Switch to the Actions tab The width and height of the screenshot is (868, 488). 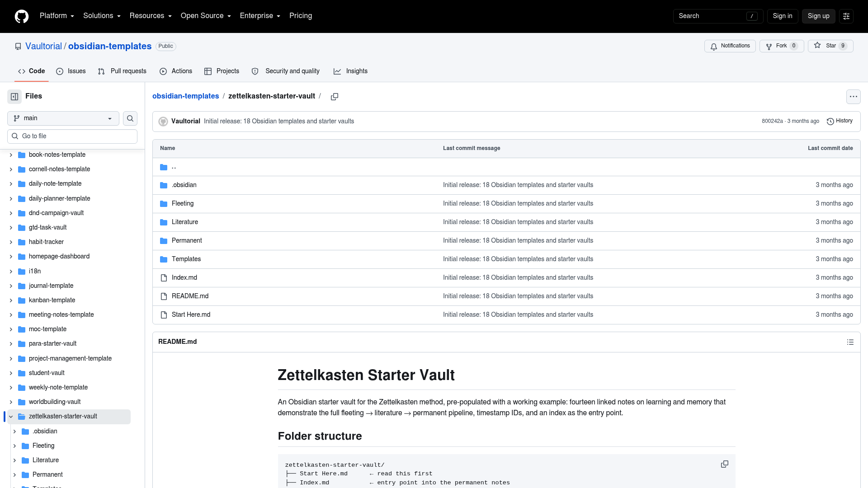click(176, 71)
